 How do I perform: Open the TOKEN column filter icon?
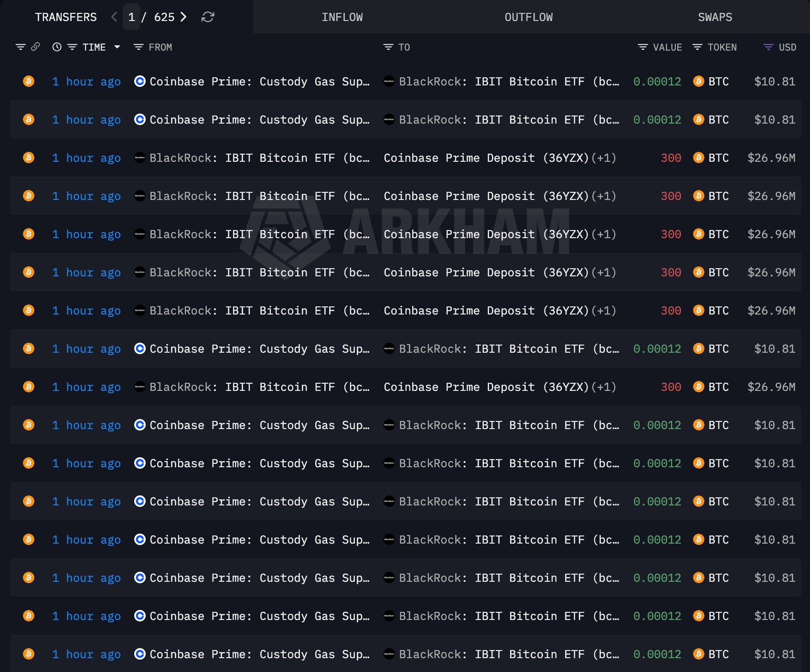click(x=697, y=47)
